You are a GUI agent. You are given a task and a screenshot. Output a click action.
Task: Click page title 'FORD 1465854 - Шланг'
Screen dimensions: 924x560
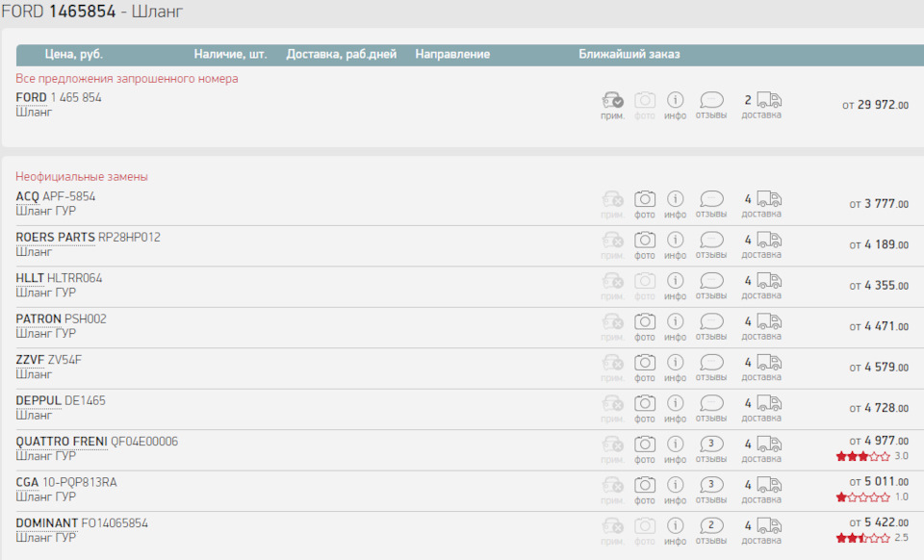[x=92, y=12]
